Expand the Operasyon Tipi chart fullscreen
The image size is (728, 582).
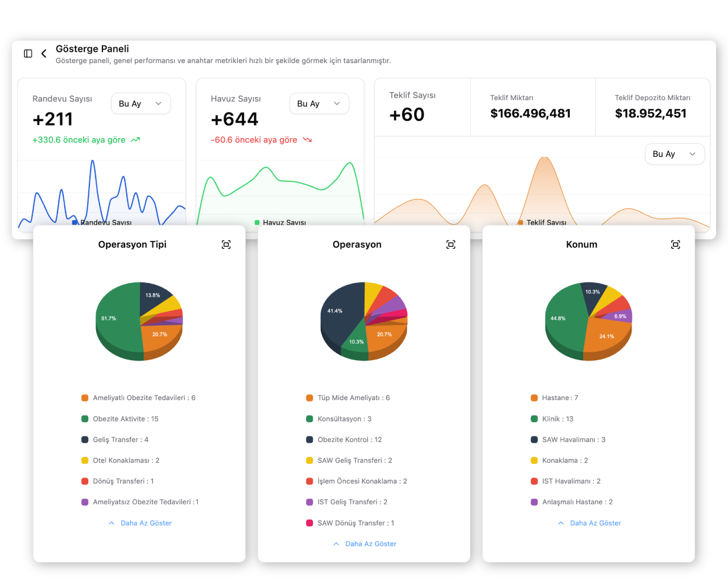pyautogui.click(x=226, y=244)
